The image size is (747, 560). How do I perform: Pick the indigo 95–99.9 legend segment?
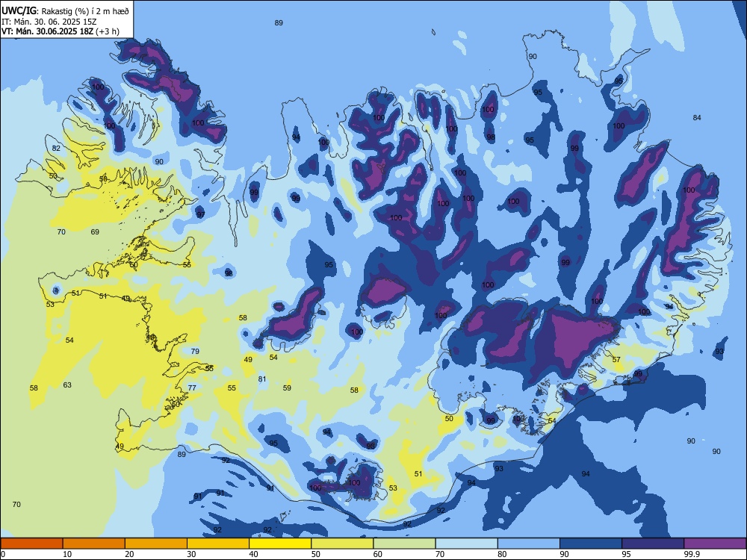click(x=653, y=544)
